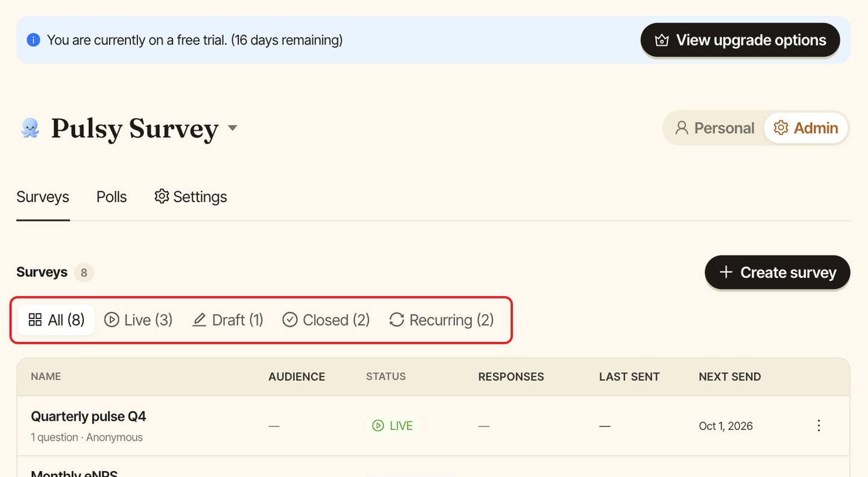868x477 pixels.
Task: Open the Quarterly pulse Q4 survey
Action: (89, 417)
